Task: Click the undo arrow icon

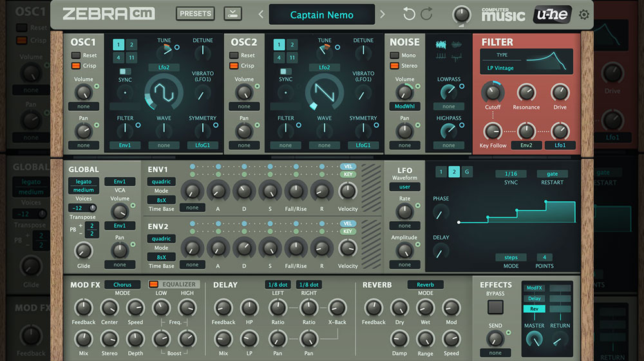Action: click(409, 14)
